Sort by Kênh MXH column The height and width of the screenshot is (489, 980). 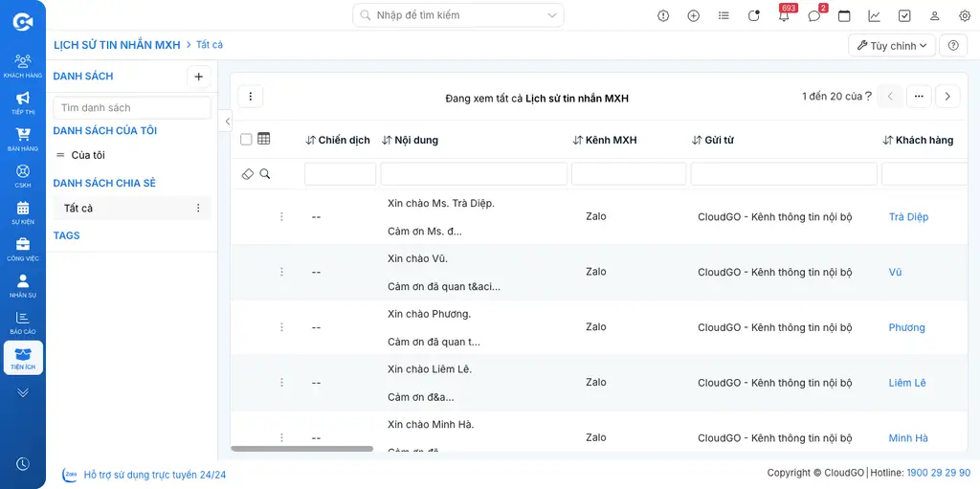click(x=605, y=140)
